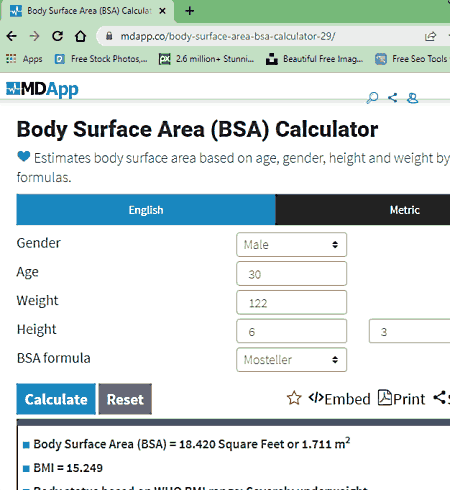Switch to the Metric tab
Image resolution: width=450 pixels, height=490 pixels.
tap(363, 210)
